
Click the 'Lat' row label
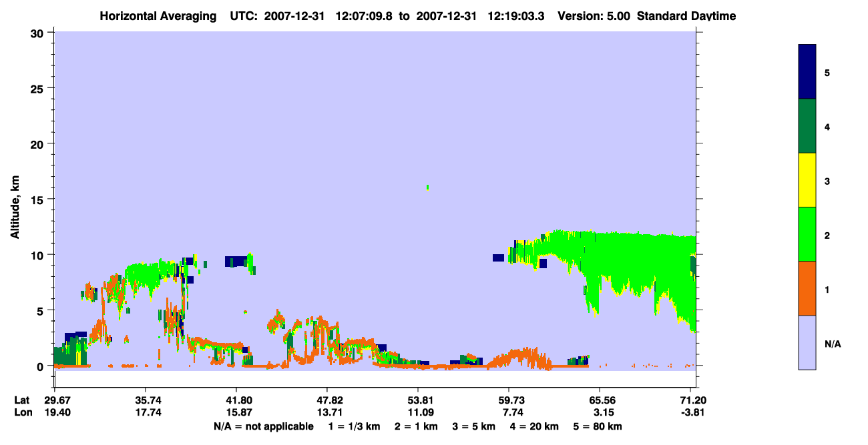22,400
